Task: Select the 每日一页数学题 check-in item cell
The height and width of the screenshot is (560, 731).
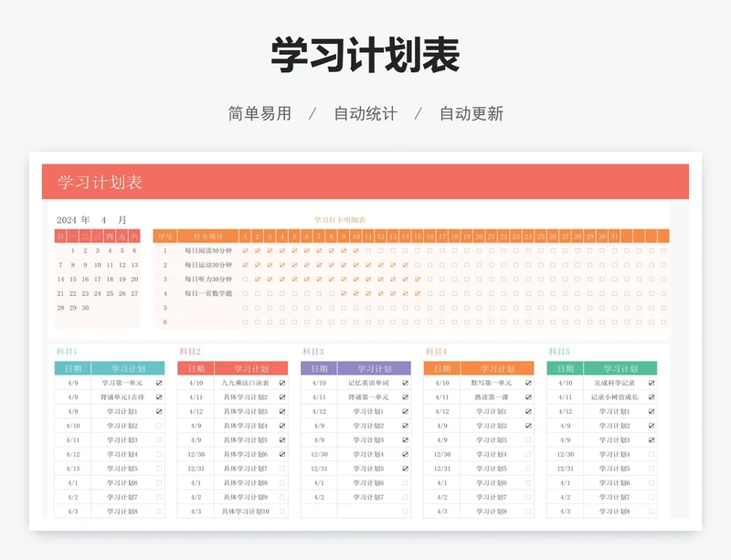Action: tap(208, 294)
